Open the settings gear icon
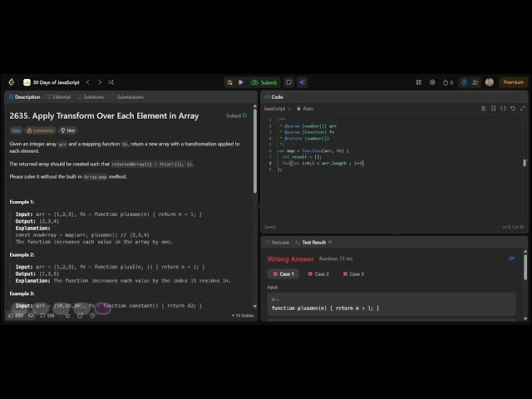The height and width of the screenshot is (399, 532). pyautogui.click(x=432, y=82)
